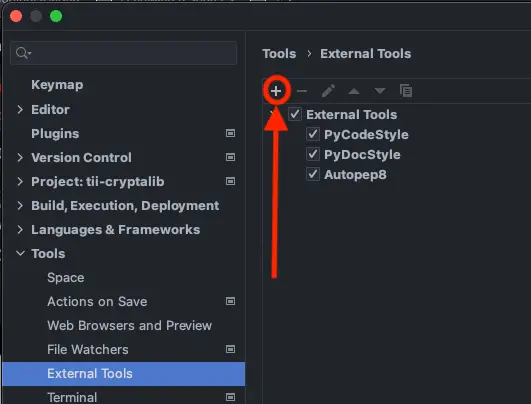Click the move down arrow icon

tap(380, 91)
